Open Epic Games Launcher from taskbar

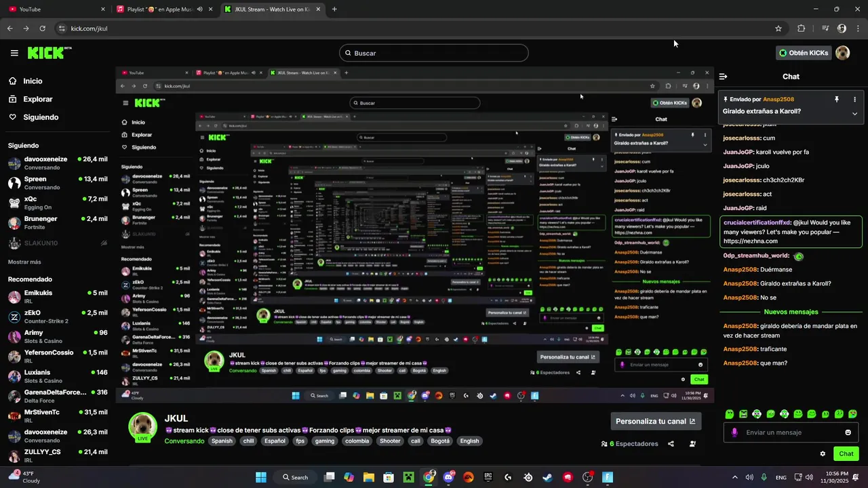(x=488, y=477)
